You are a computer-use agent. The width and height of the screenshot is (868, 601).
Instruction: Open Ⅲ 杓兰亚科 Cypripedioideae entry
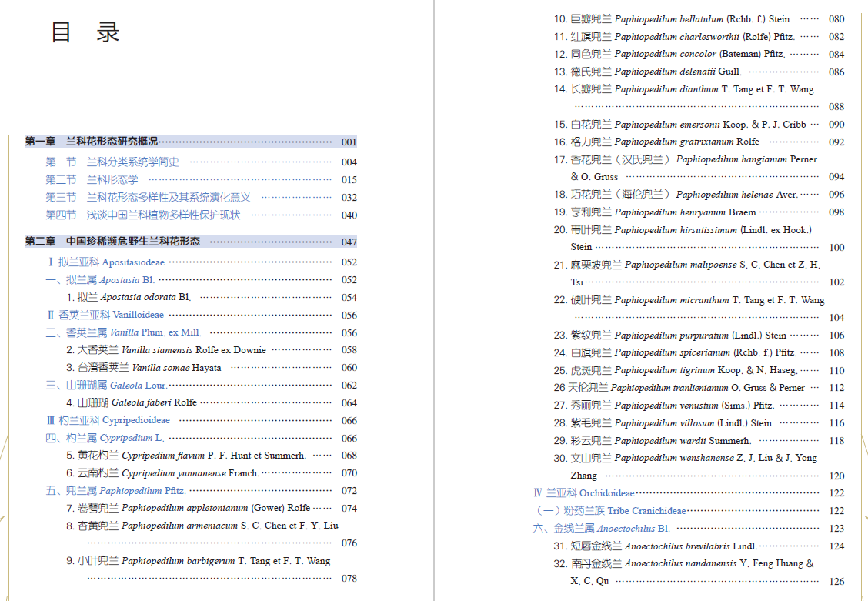(x=201, y=421)
